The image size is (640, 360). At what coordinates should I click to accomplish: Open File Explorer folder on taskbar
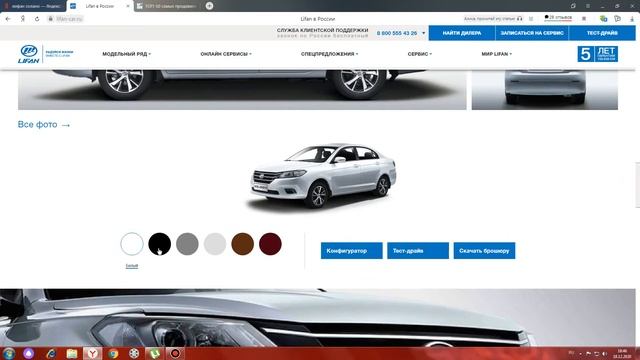[72, 353]
